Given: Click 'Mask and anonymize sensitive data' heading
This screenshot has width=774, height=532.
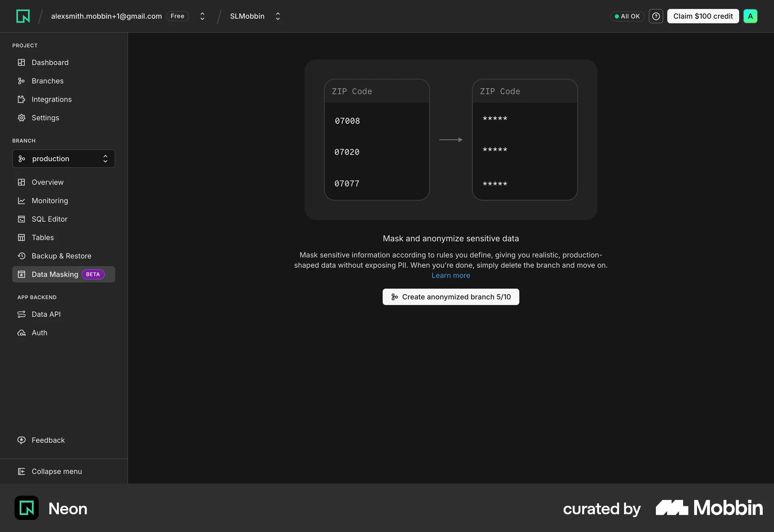Looking at the screenshot, I should (x=451, y=239).
